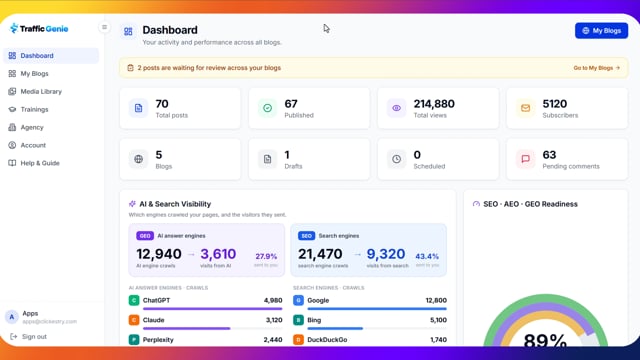Click the Bing engine icon
The image size is (640, 360).
298,320
